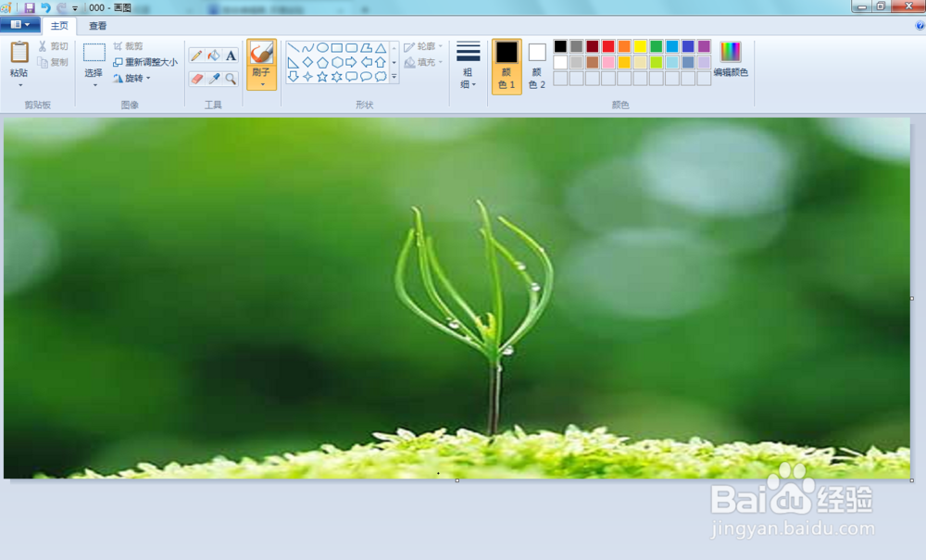Viewport: 926px width, 560px height.
Task: Choose the Four-point star shape
Action: tap(307, 76)
